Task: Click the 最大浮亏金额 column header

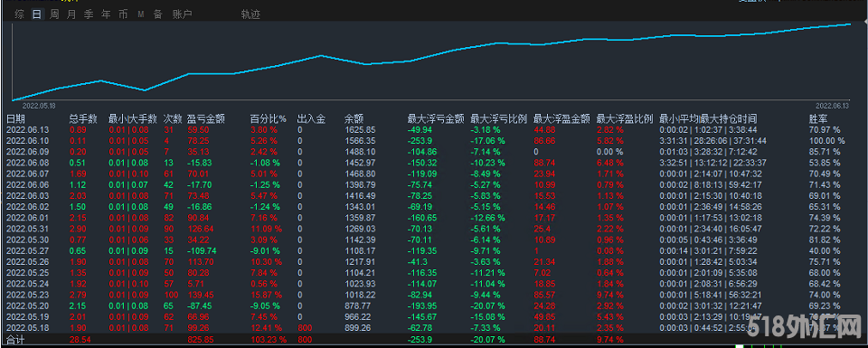Action: click(436, 118)
